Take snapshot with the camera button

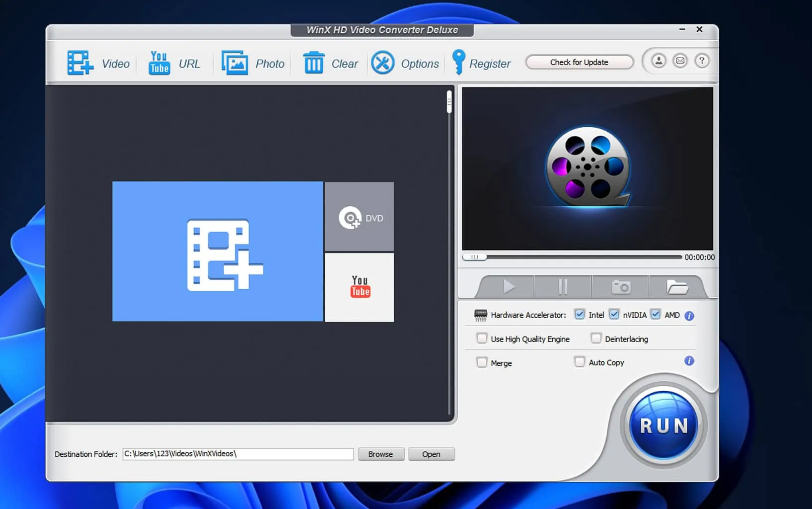tap(620, 287)
